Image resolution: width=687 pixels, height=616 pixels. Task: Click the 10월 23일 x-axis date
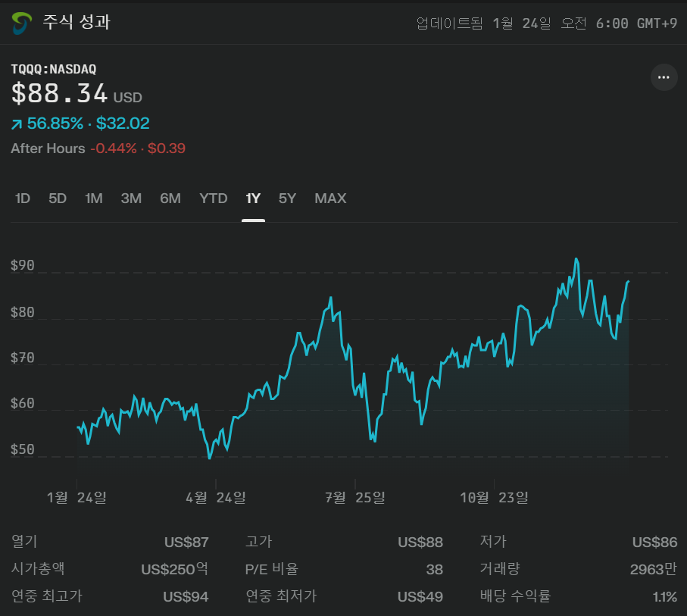(494, 498)
